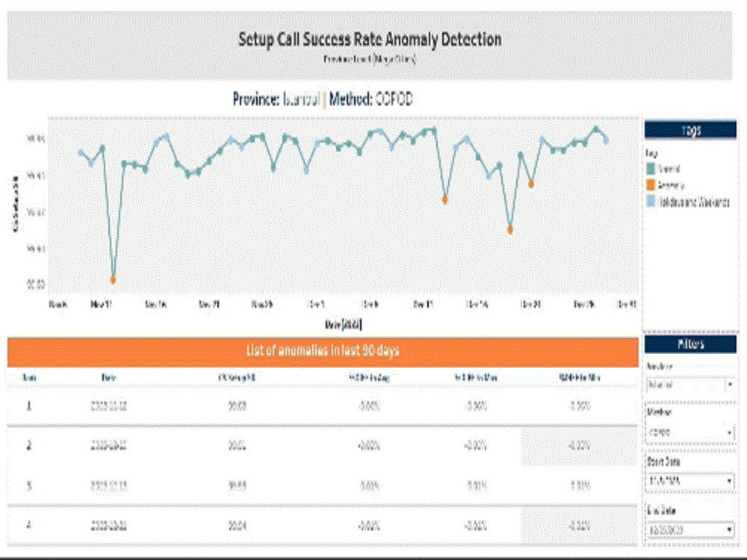Viewport: 747px width, 560px height.
Task: Select the orange anomaly point near Dec 18
Action: pyautogui.click(x=510, y=230)
